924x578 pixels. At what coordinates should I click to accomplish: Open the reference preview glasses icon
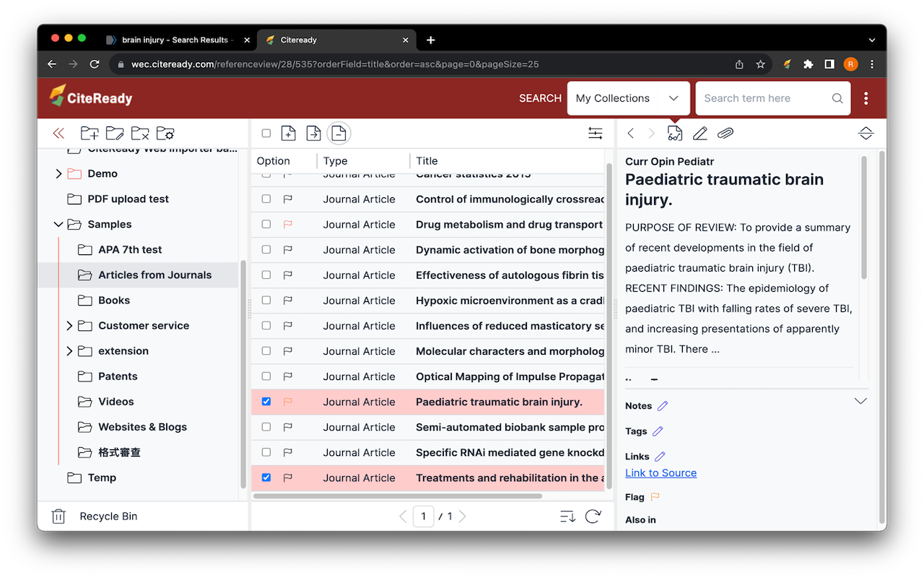pyautogui.click(x=675, y=133)
